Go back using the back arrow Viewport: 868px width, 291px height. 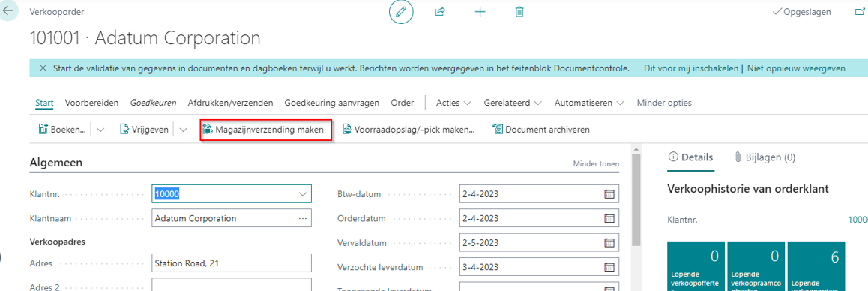coord(8,10)
